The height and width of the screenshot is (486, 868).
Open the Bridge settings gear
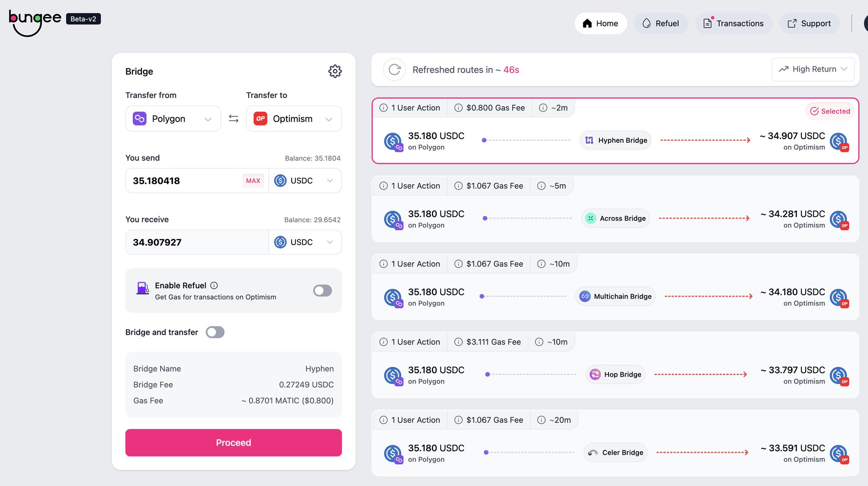click(x=335, y=71)
